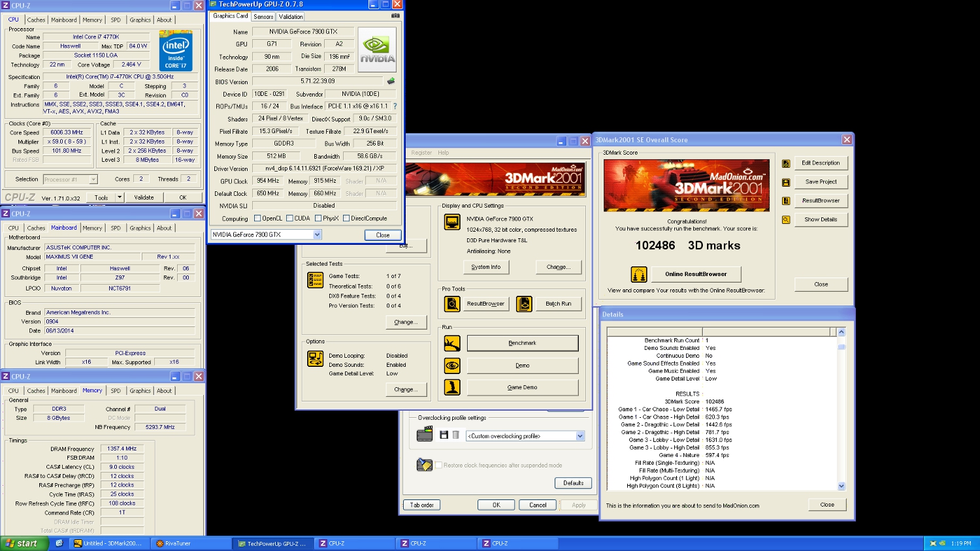Open About tab in Memory CPU-Z window
The image size is (980, 551).
(x=164, y=390)
